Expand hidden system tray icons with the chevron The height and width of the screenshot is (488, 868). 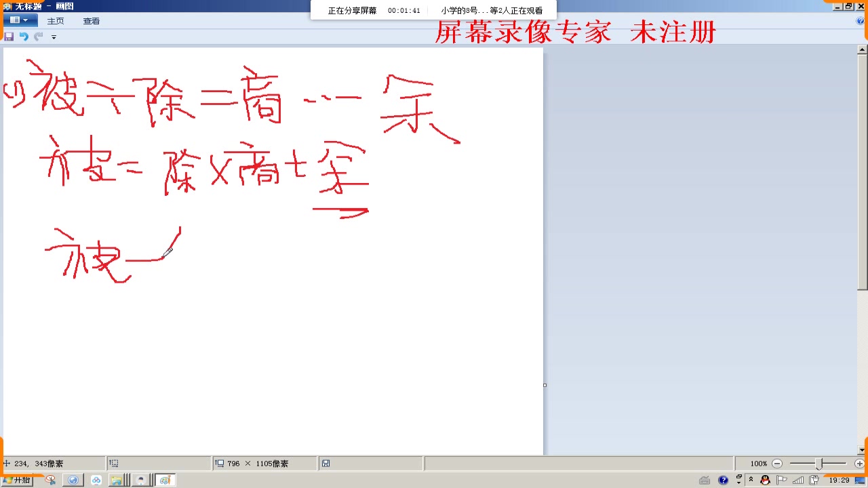[751, 480]
